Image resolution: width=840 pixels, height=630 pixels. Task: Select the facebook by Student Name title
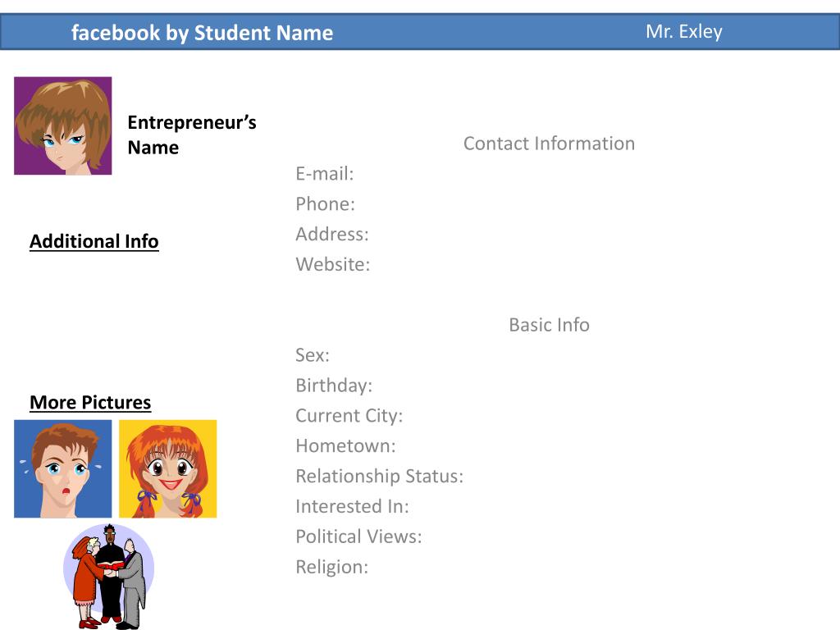tap(202, 33)
